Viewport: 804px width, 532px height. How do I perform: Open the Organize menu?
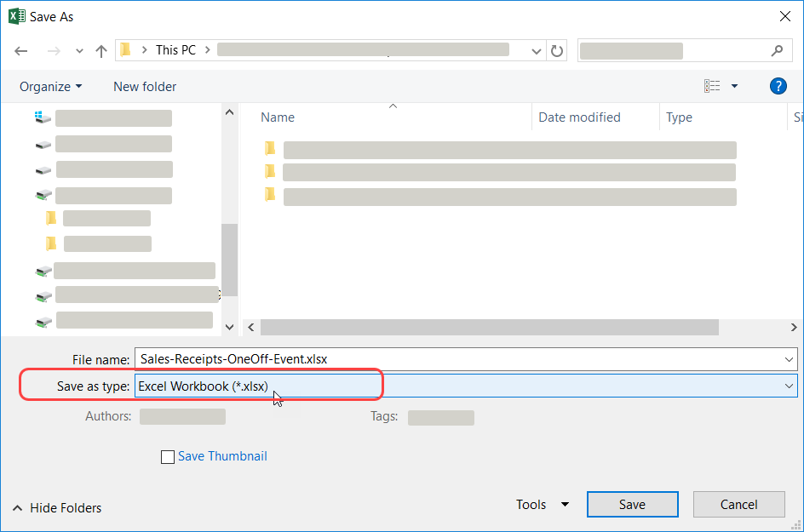tap(51, 86)
